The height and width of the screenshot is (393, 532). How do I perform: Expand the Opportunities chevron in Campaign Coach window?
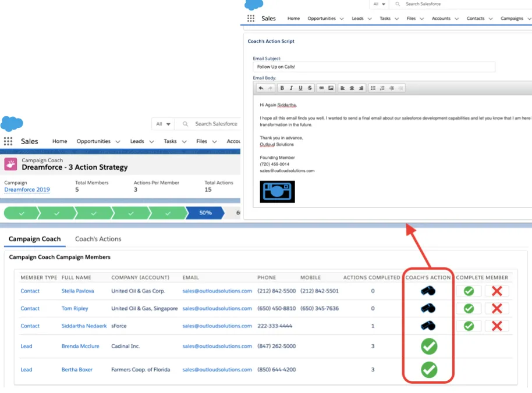(x=118, y=142)
